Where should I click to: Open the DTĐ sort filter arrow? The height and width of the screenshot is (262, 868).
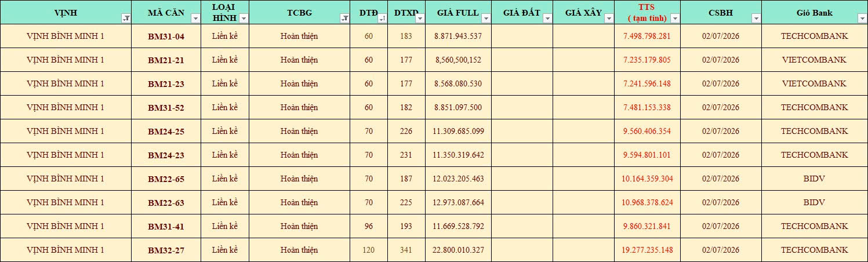tap(382, 19)
